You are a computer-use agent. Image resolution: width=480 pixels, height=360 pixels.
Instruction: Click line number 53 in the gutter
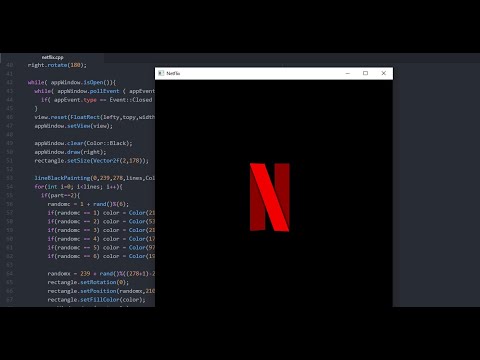click(10, 178)
